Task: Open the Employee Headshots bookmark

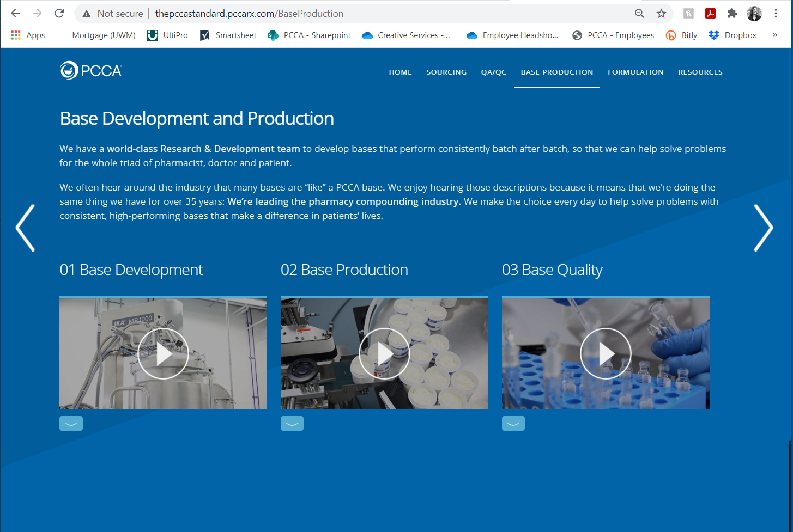Action: [512, 35]
